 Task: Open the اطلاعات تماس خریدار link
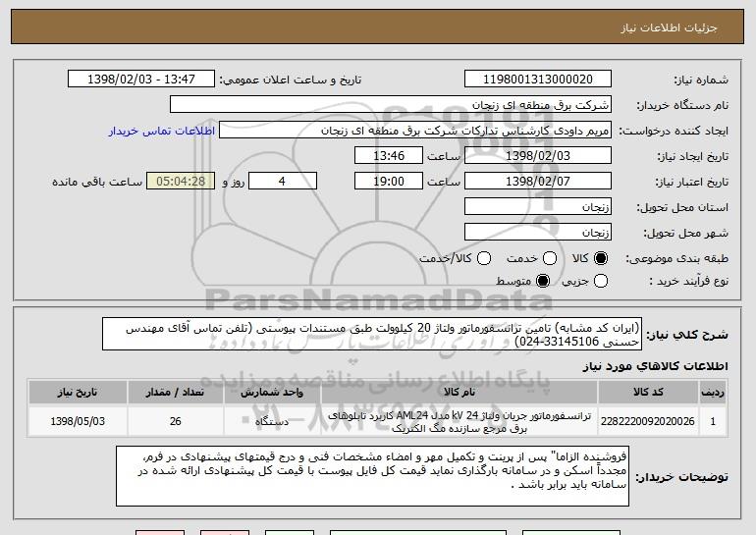click(162, 131)
